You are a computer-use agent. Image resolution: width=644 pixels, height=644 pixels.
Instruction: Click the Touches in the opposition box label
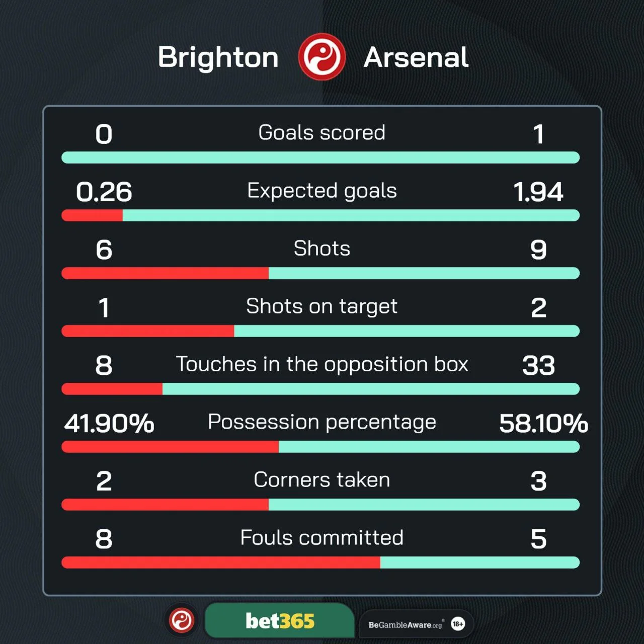pos(321,364)
